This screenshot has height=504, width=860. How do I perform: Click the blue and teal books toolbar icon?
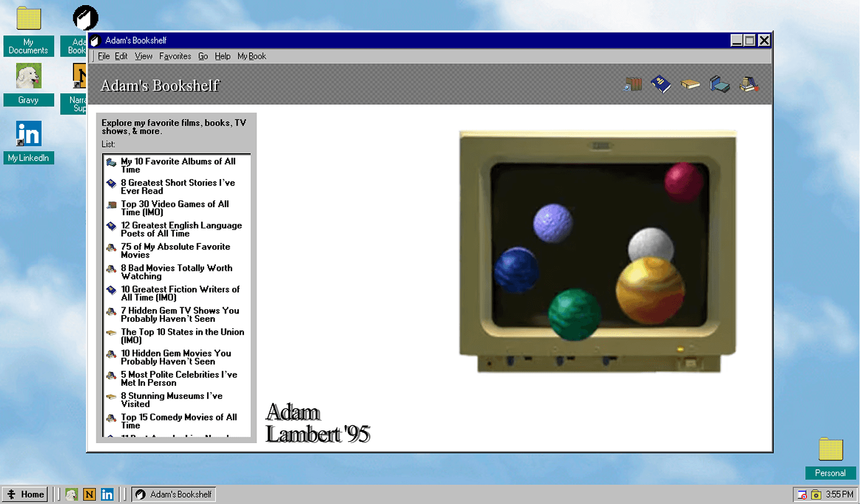point(720,84)
